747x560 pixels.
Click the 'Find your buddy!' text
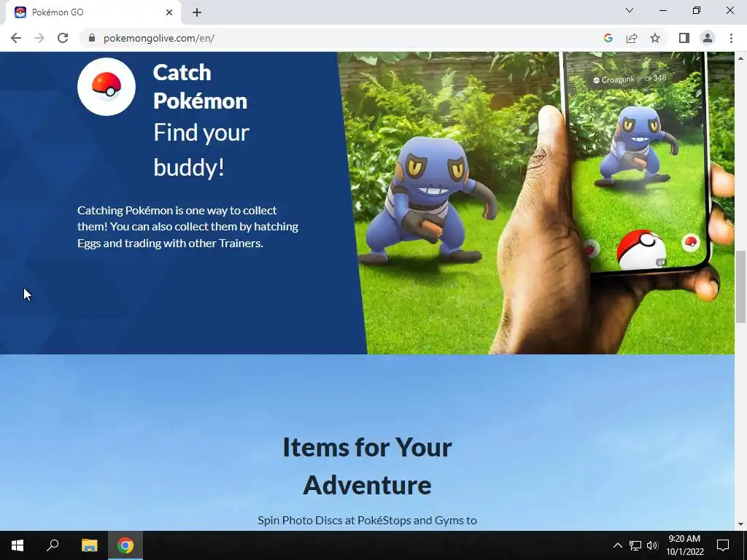click(x=201, y=149)
